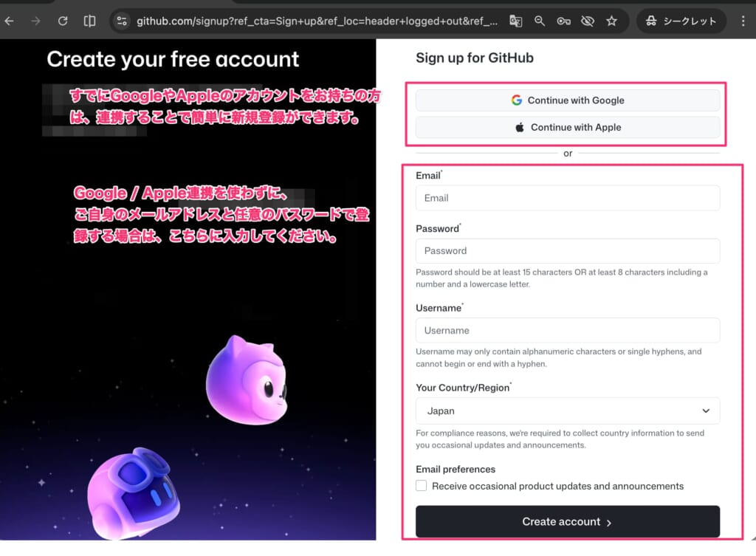This screenshot has height=556, width=756.
Task: Click the translate page icon
Action: (515, 21)
